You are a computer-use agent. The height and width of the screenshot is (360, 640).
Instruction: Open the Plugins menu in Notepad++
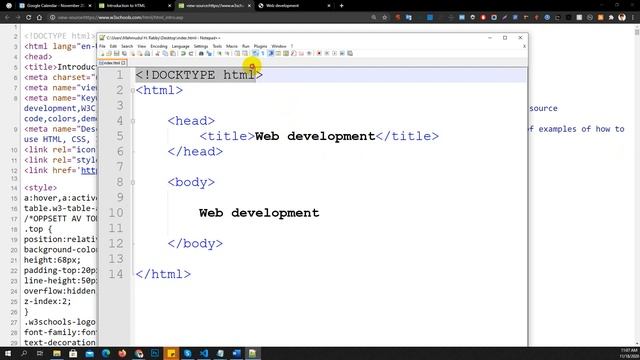[x=260, y=46]
